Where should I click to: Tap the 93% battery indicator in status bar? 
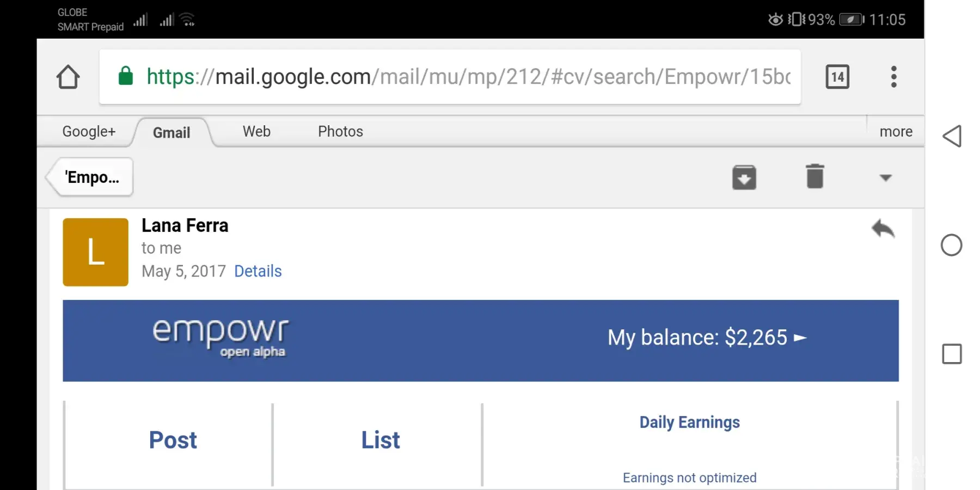click(836, 20)
